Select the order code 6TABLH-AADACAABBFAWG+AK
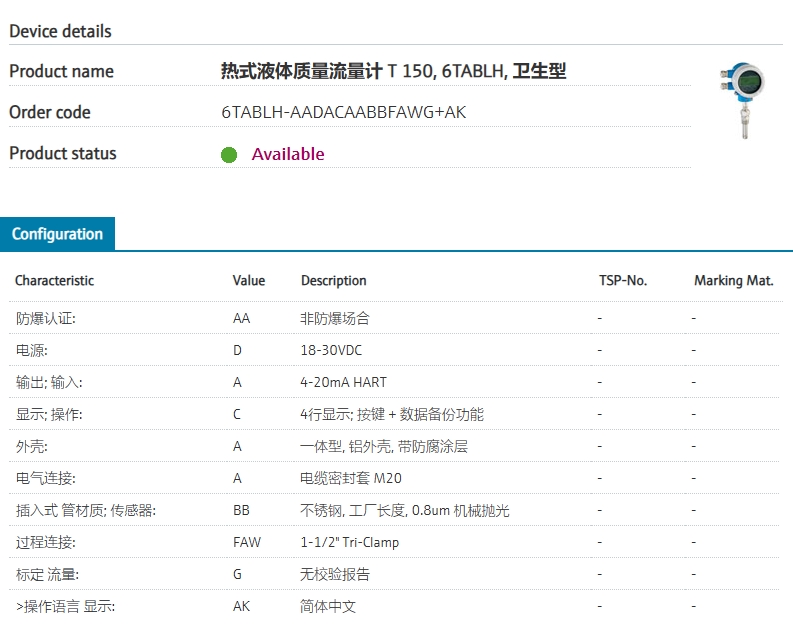The height and width of the screenshot is (632, 793). [343, 112]
